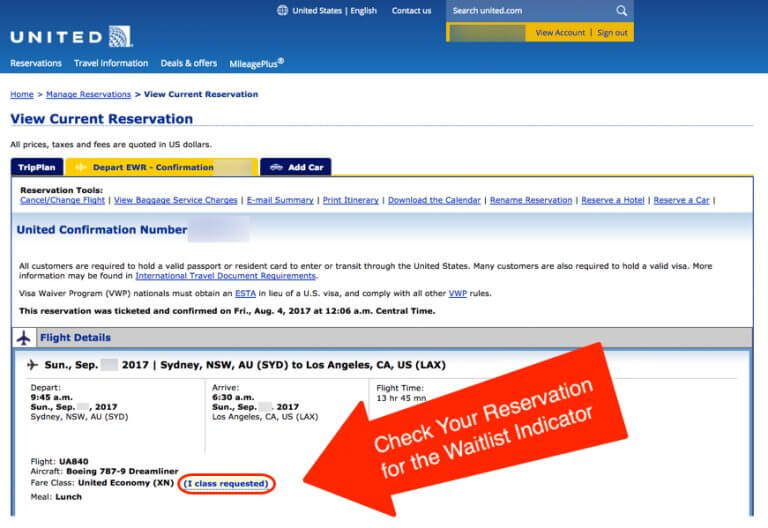Click the 9:45 a.m. departure time
Image resolution: width=768 pixels, height=528 pixels.
(51, 397)
